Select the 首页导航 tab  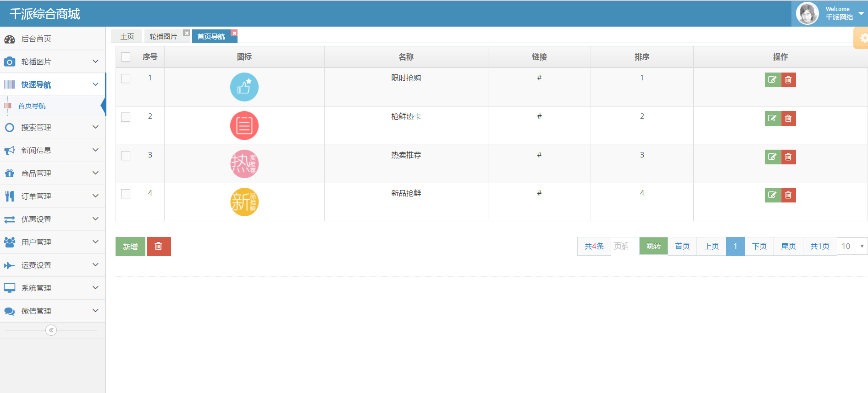pos(211,36)
